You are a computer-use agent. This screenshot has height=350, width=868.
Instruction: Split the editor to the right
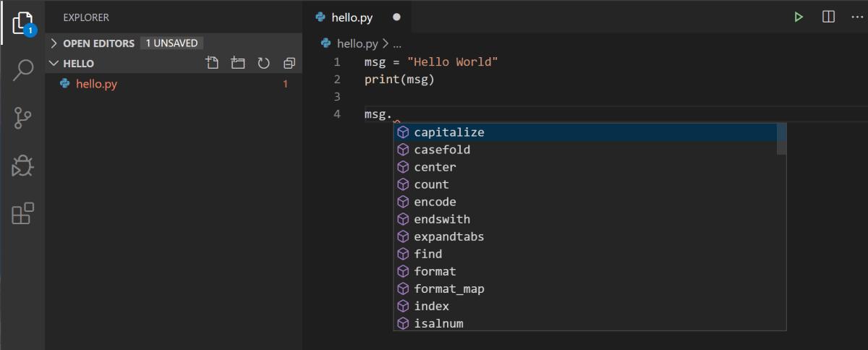click(x=829, y=17)
